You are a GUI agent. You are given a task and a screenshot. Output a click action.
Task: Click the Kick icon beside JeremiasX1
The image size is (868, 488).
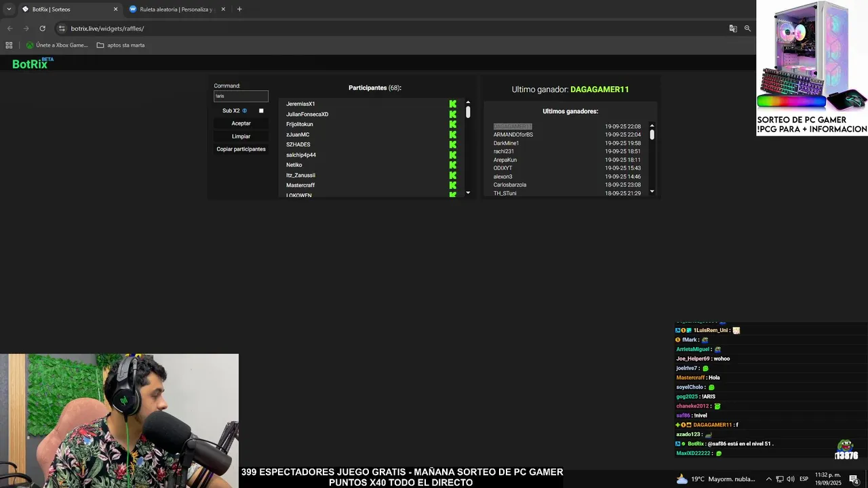coord(453,104)
